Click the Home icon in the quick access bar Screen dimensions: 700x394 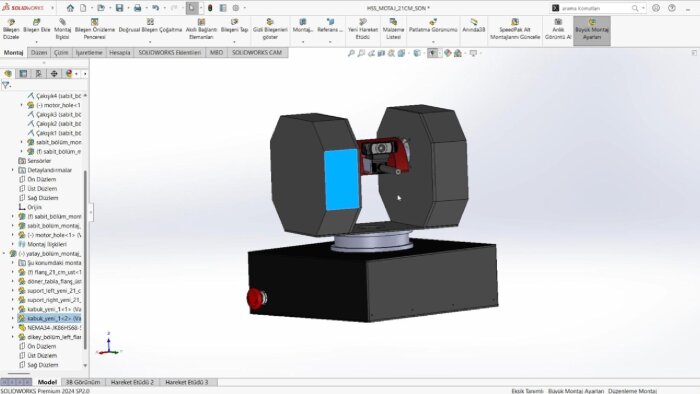[x=70, y=8]
